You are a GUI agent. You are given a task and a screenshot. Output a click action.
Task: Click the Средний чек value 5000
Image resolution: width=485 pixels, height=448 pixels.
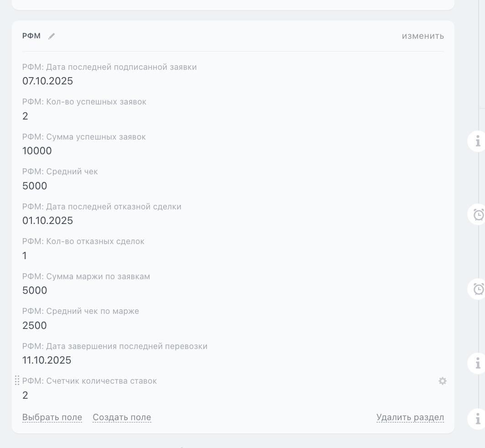point(35,186)
